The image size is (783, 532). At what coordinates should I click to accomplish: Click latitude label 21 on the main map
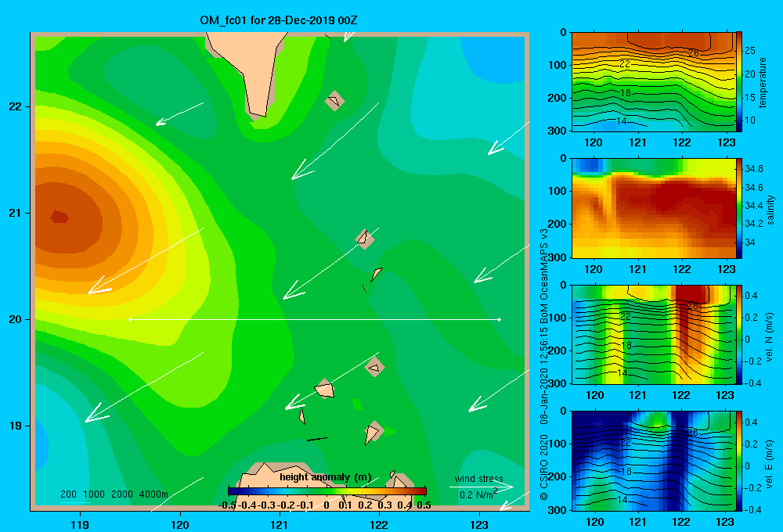click(16, 213)
